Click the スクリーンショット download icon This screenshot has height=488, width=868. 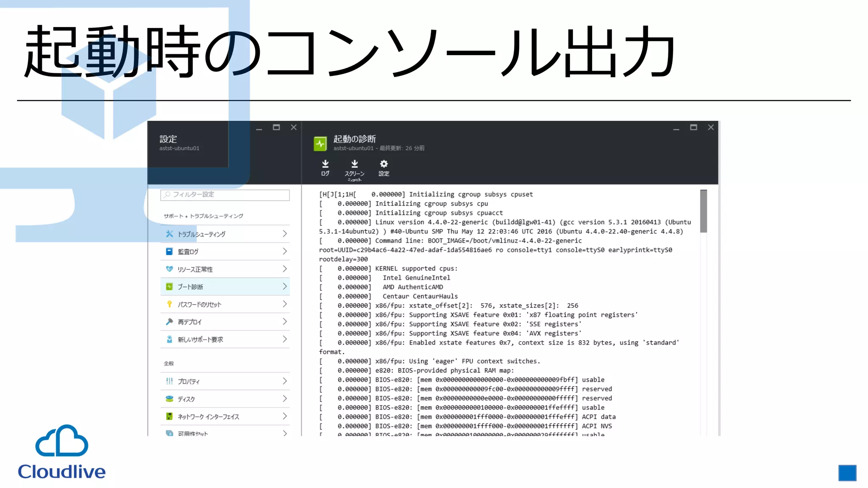[354, 164]
